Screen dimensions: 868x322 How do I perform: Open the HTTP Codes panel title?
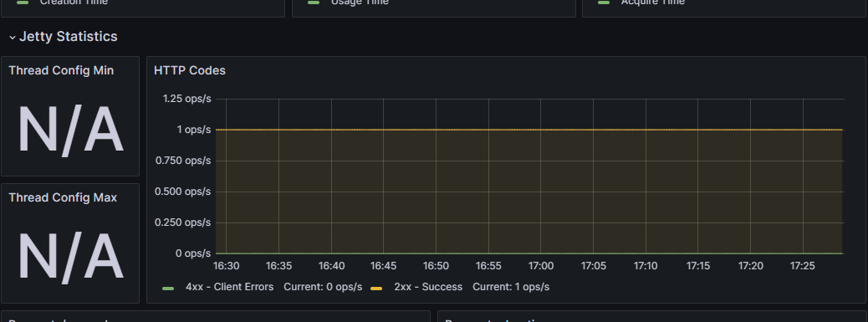[190, 70]
